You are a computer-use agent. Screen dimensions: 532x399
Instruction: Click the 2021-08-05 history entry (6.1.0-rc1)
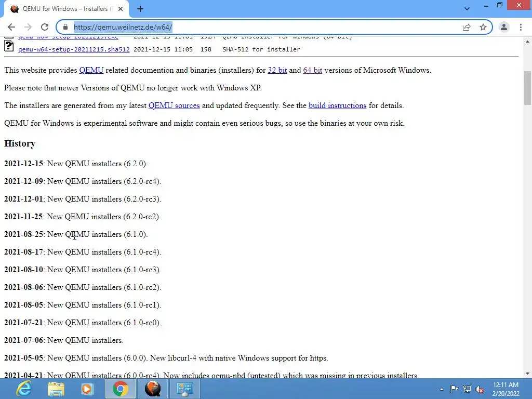(x=83, y=304)
